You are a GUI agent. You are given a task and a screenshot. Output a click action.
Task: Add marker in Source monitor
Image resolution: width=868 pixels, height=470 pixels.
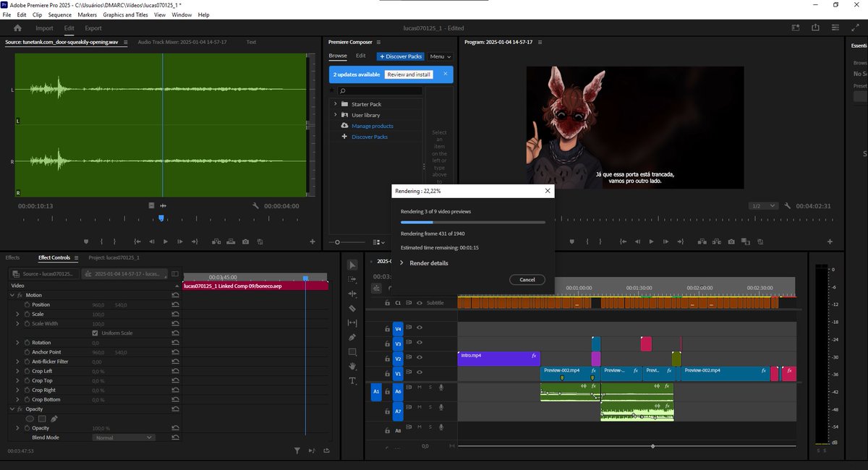tap(86, 242)
